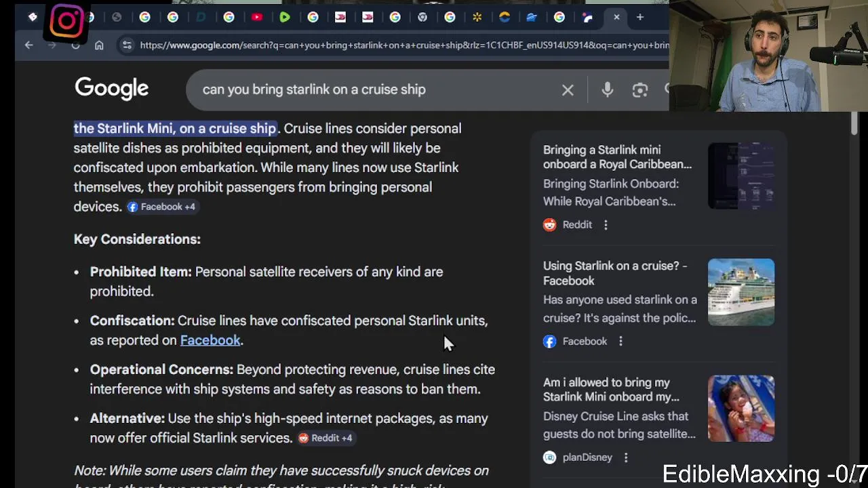Click the Facebook source icon in sidebar

(550, 341)
